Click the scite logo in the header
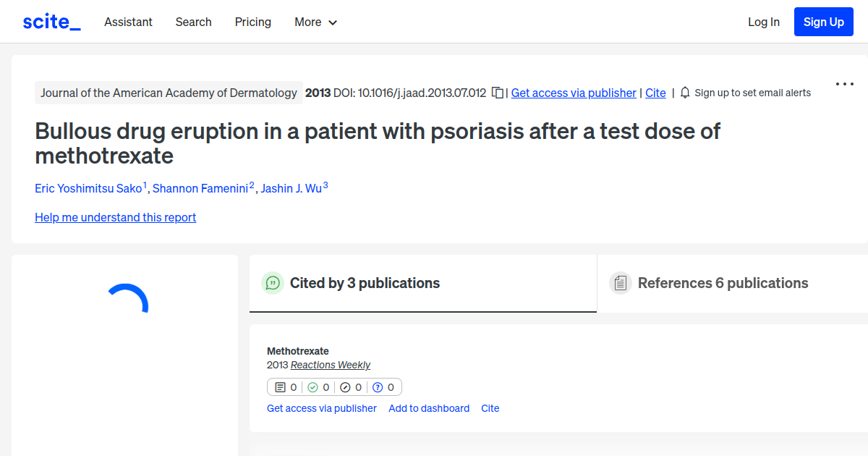 click(x=51, y=21)
